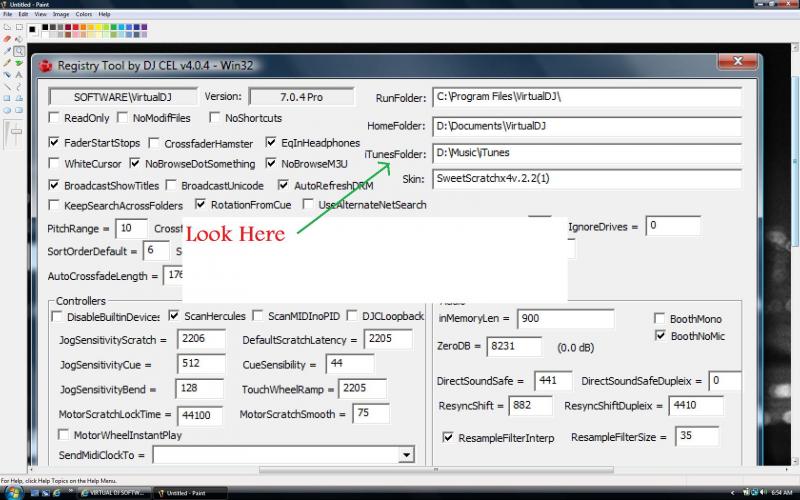Enable the ReadOnly checkbox
This screenshot has width=800, height=500.
pyautogui.click(x=54, y=118)
